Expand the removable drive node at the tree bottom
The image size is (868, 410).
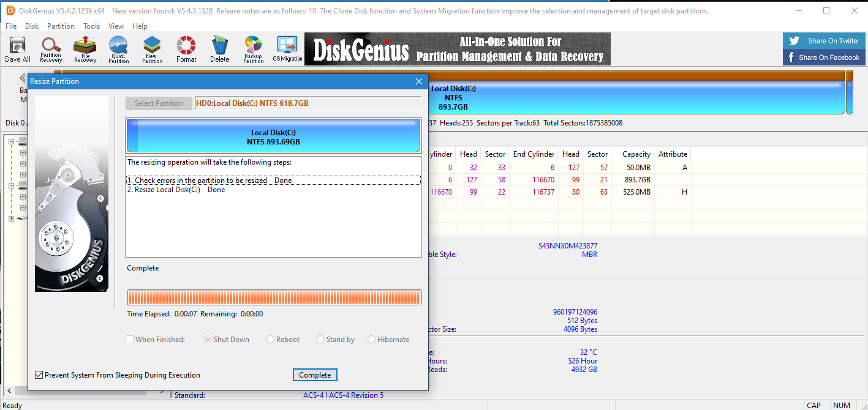[12, 218]
